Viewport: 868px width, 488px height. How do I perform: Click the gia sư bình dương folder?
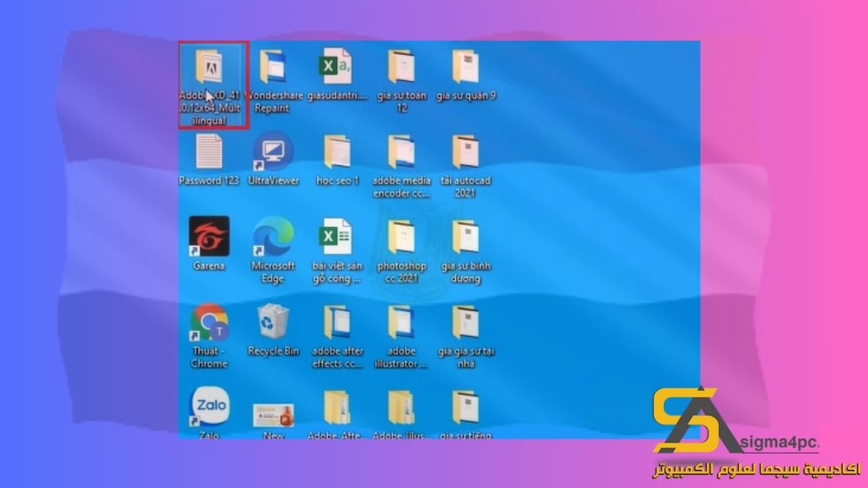click(x=466, y=237)
